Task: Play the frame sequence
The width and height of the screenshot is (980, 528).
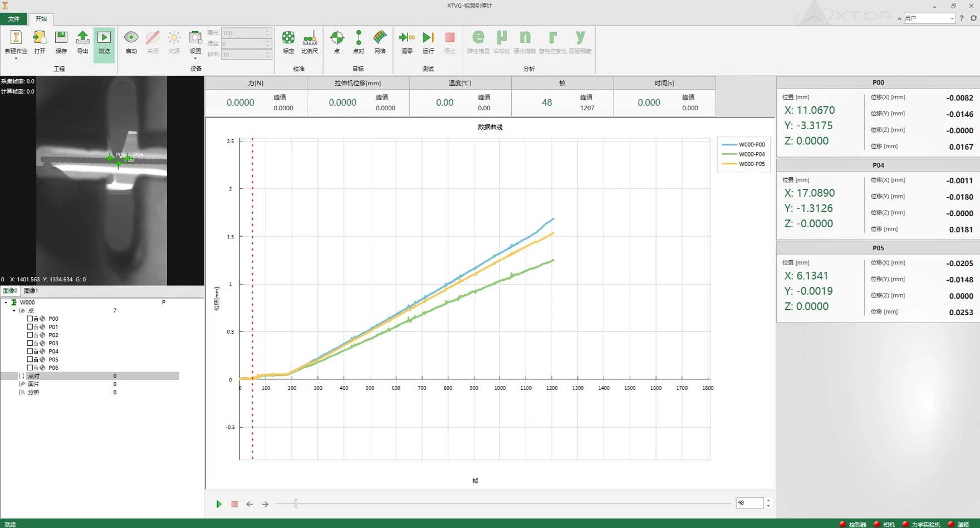Action: (219, 504)
